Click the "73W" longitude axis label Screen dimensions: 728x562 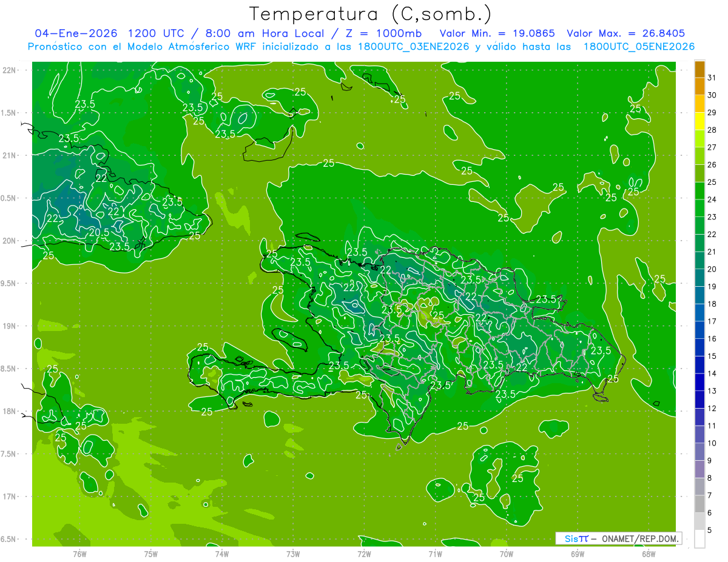click(293, 554)
